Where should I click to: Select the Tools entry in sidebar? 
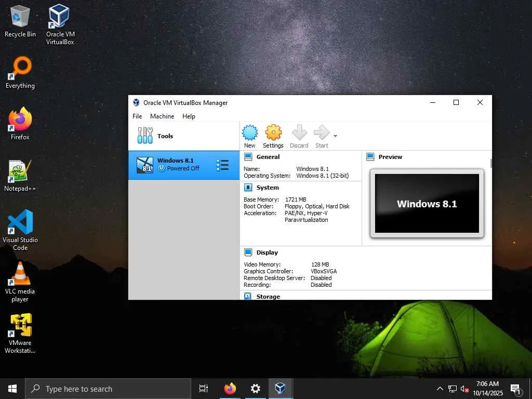[x=183, y=136]
